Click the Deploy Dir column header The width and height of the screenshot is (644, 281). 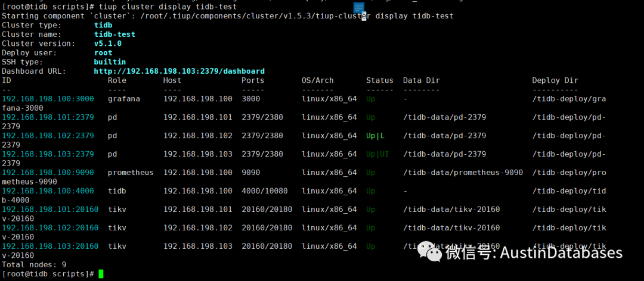click(x=555, y=80)
